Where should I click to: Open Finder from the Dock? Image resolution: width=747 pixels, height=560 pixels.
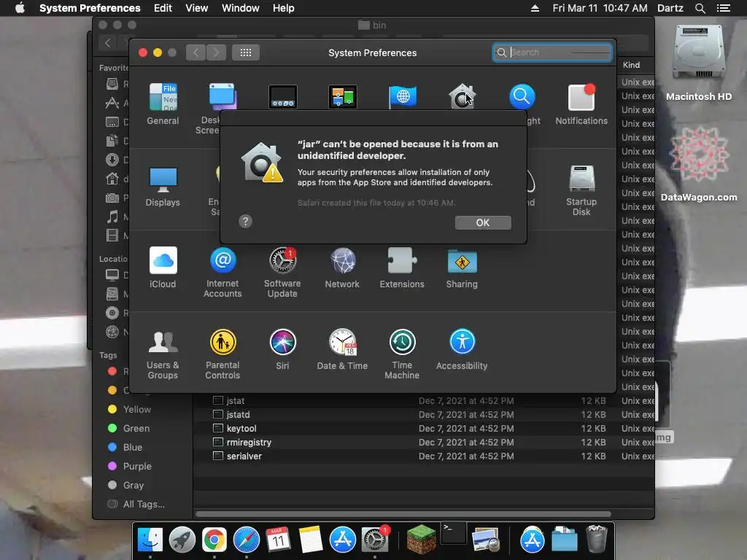coord(150,540)
